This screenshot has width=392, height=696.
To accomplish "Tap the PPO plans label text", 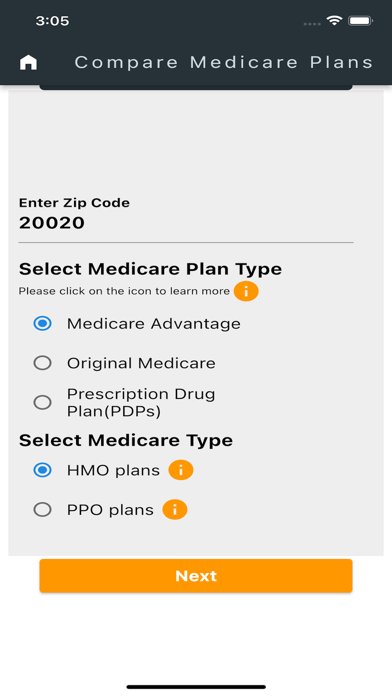I will point(110,510).
